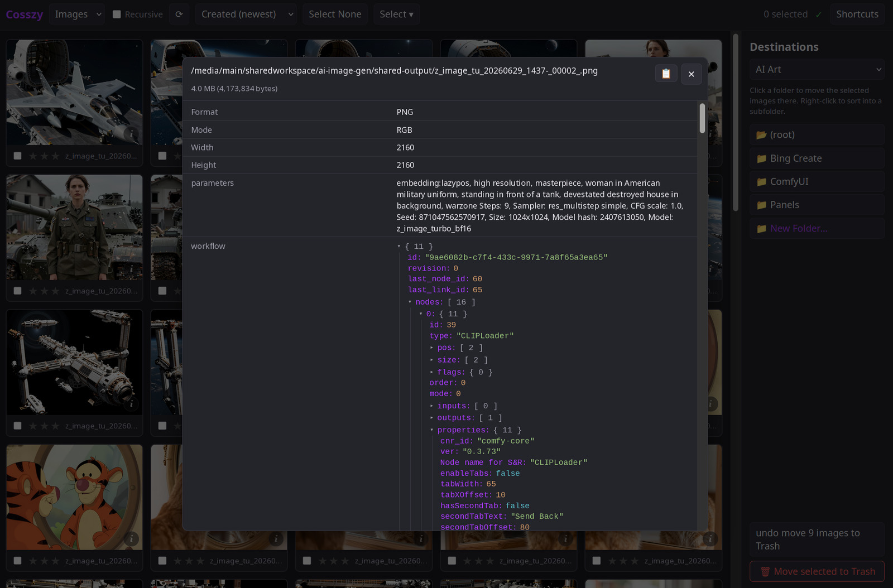Click the Panels folder icon
Image resolution: width=893 pixels, height=588 pixels.
[761, 205]
